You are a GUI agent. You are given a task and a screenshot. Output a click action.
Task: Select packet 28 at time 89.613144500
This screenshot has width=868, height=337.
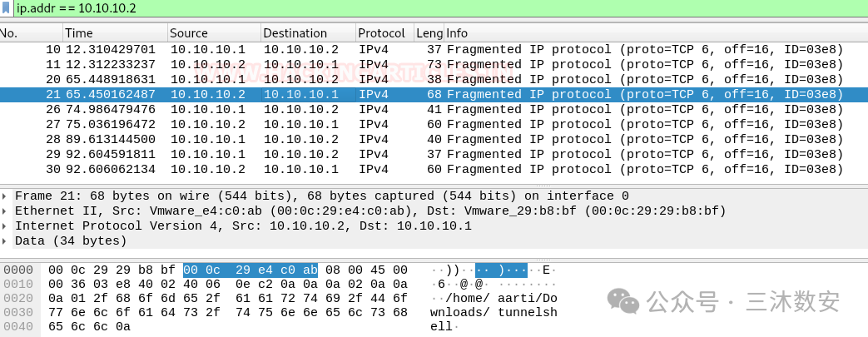[x=434, y=140]
